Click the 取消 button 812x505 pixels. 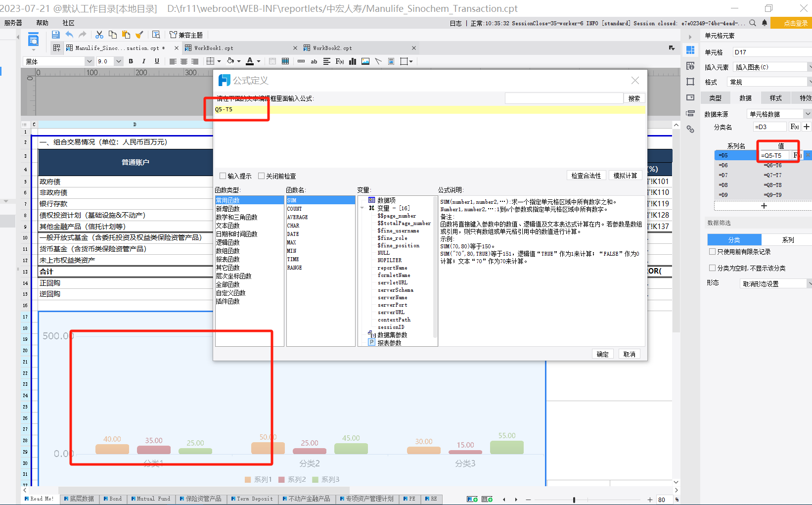(629, 354)
